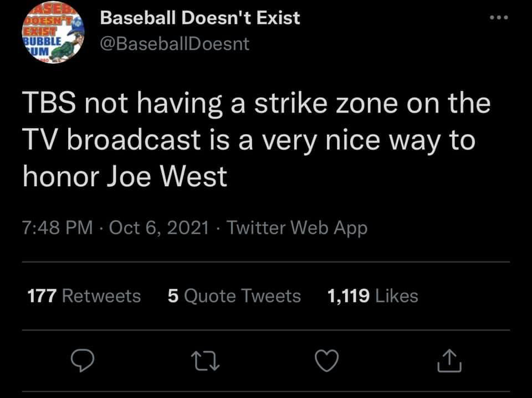Click the word honor in the tweet
Image resolution: width=532 pixels, height=398 pixels.
pos(62,176)
